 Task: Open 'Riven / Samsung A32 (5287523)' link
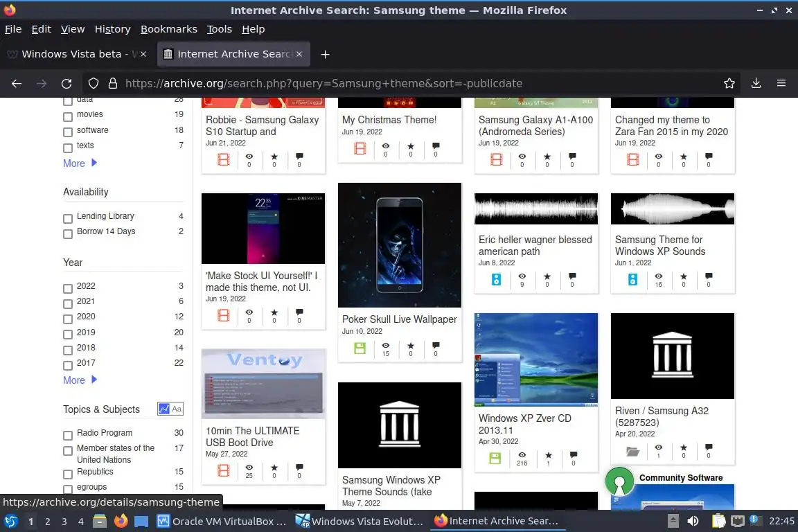click(x=662, y=416)
